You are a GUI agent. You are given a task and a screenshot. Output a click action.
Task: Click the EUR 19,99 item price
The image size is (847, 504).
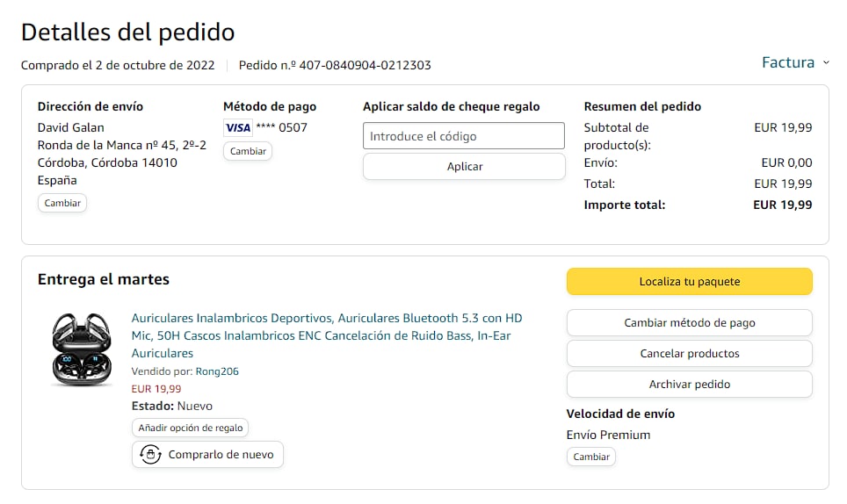pos(156,389)
